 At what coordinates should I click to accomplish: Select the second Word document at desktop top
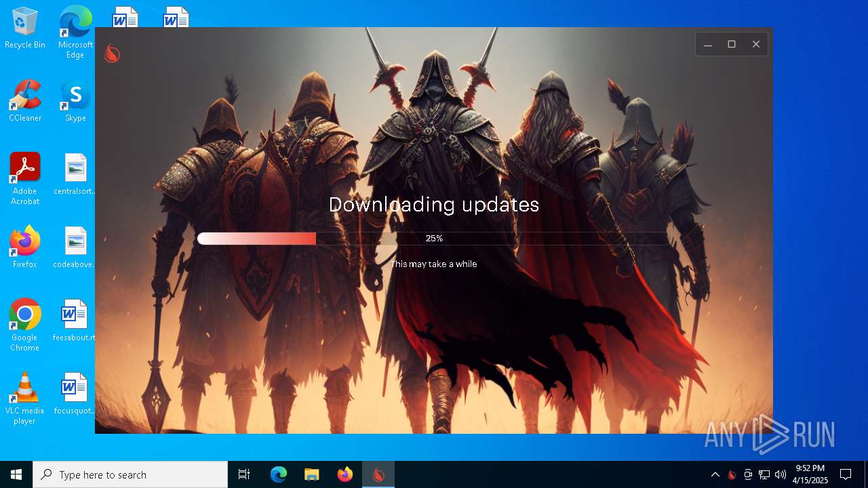(176, 17)
